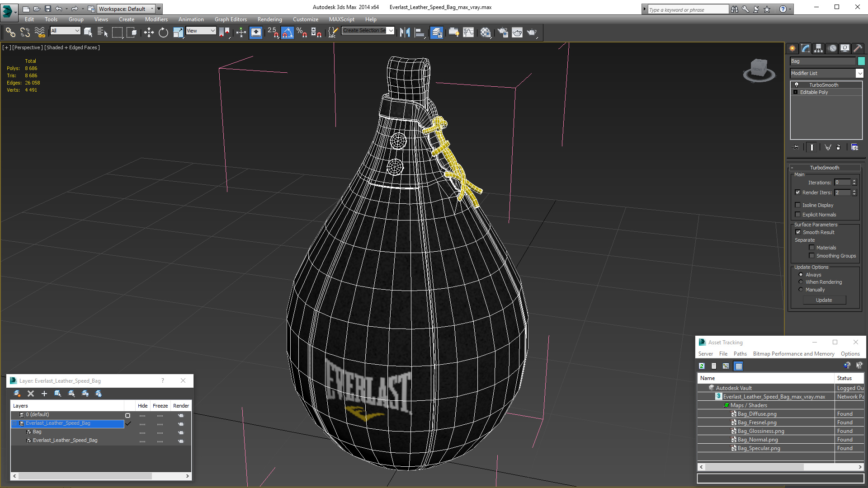
Task: Refresh the Asset Tracking list
Action: 702,366
